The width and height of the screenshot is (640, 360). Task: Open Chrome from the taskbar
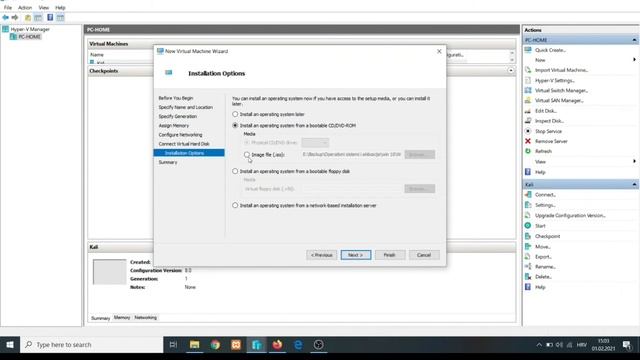pos(215,345)
